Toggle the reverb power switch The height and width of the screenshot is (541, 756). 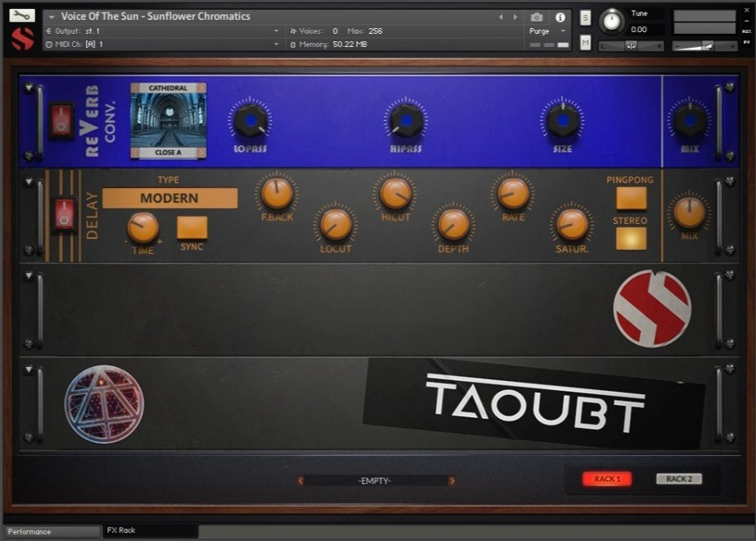(x=61, y=120)
